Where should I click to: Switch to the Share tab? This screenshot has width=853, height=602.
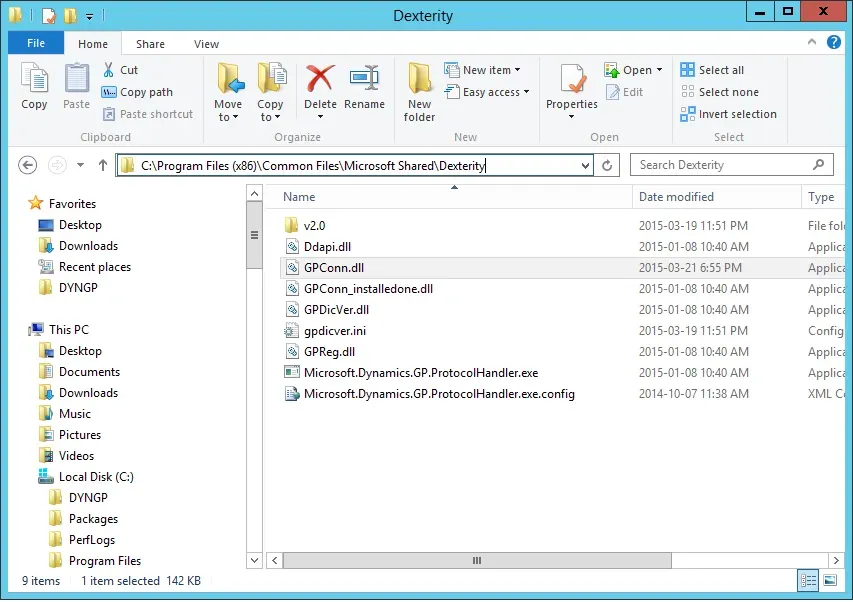click(x=150, y=44)
